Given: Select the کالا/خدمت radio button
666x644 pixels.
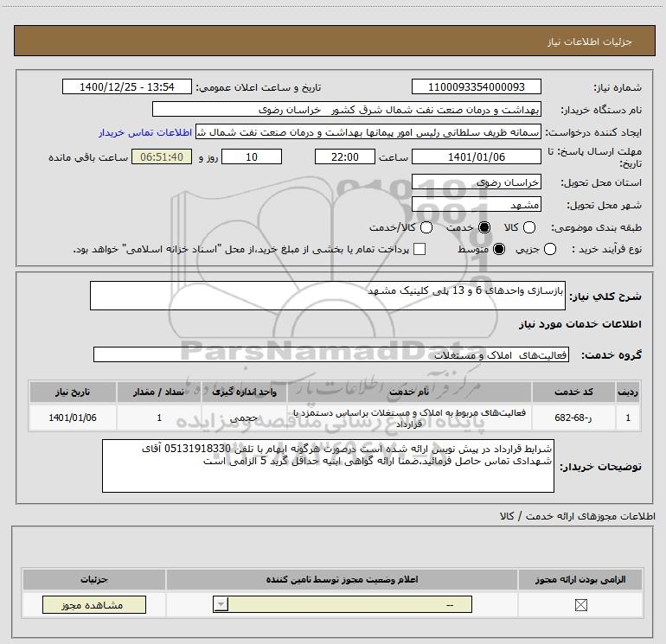Looking at the screenshot, I should (x=426, y=227).
